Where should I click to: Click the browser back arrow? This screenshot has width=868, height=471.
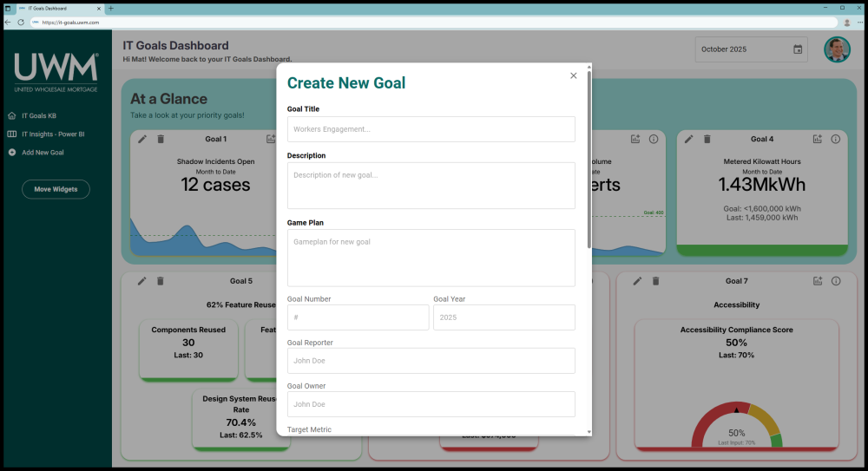point(8,23)
